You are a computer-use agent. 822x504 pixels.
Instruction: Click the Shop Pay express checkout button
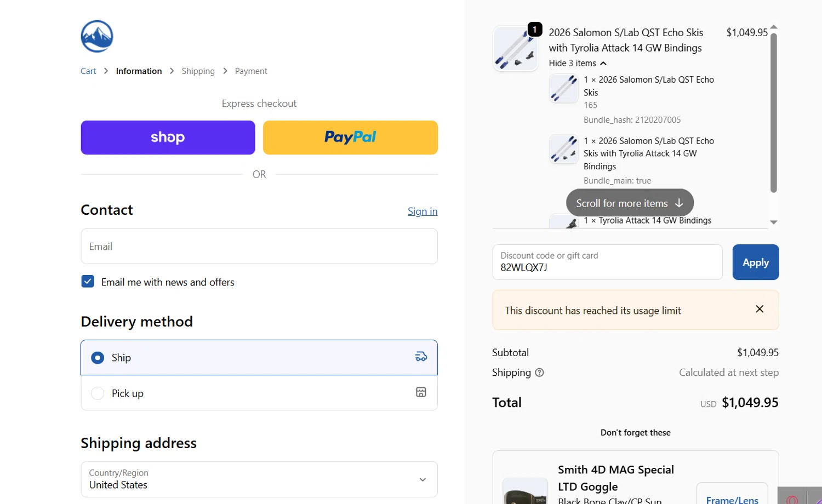pyautogui.click(x=168, y=138)
